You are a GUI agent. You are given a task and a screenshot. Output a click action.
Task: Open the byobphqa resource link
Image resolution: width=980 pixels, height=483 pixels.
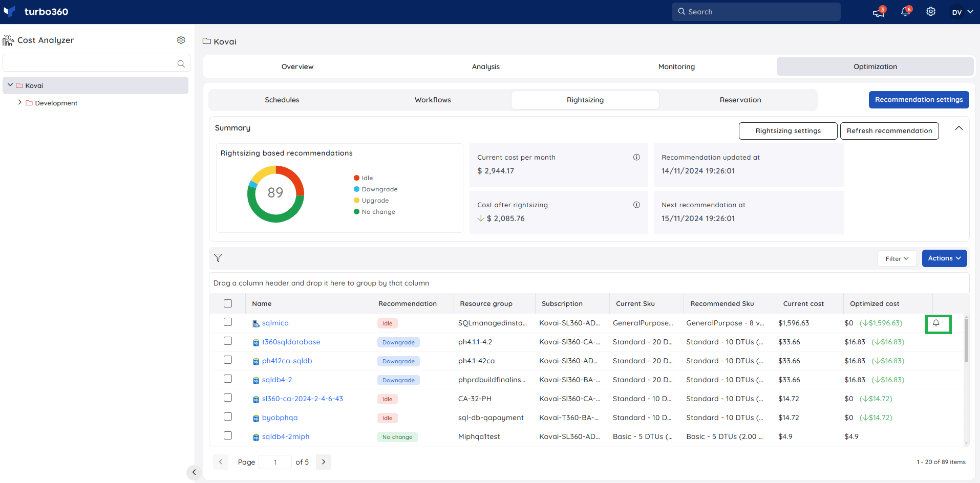pos(280,418)
